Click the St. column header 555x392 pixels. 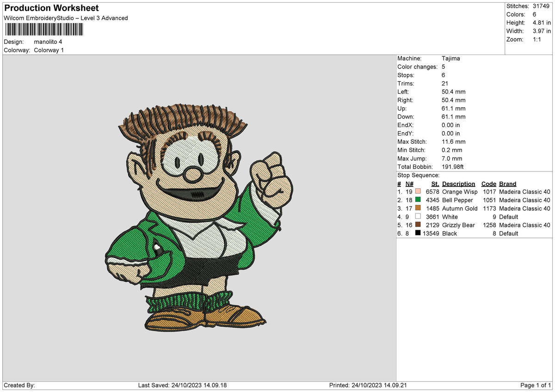pyautogui.click(x=435, y=184)
